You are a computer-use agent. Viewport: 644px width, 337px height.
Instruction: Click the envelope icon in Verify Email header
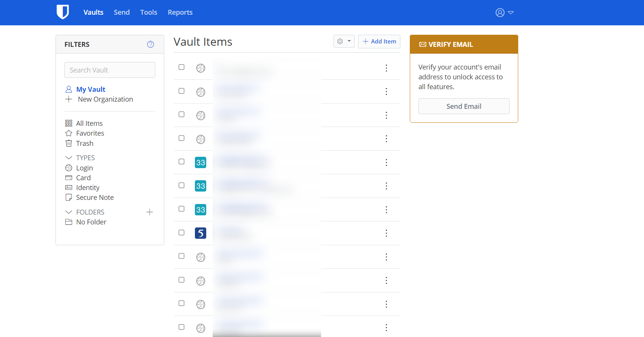coord(423,45)
